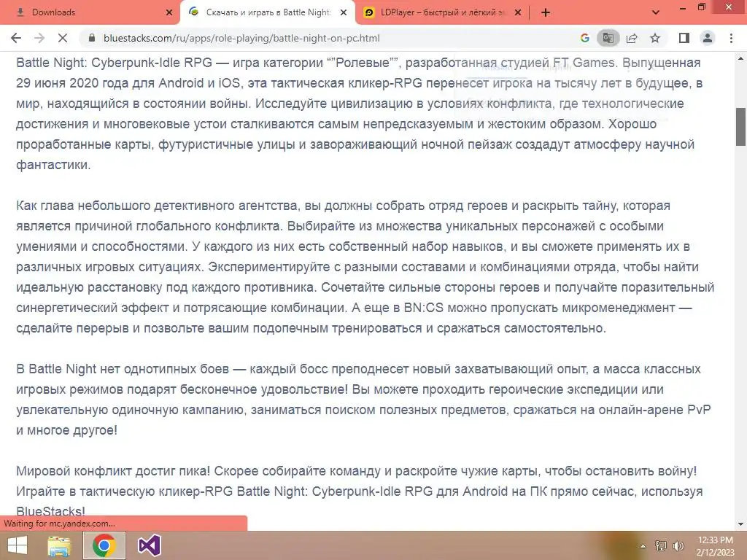The image size is (747, 560).
Task: Switch to the LDPlayer tab
Action: pos(443,12)
